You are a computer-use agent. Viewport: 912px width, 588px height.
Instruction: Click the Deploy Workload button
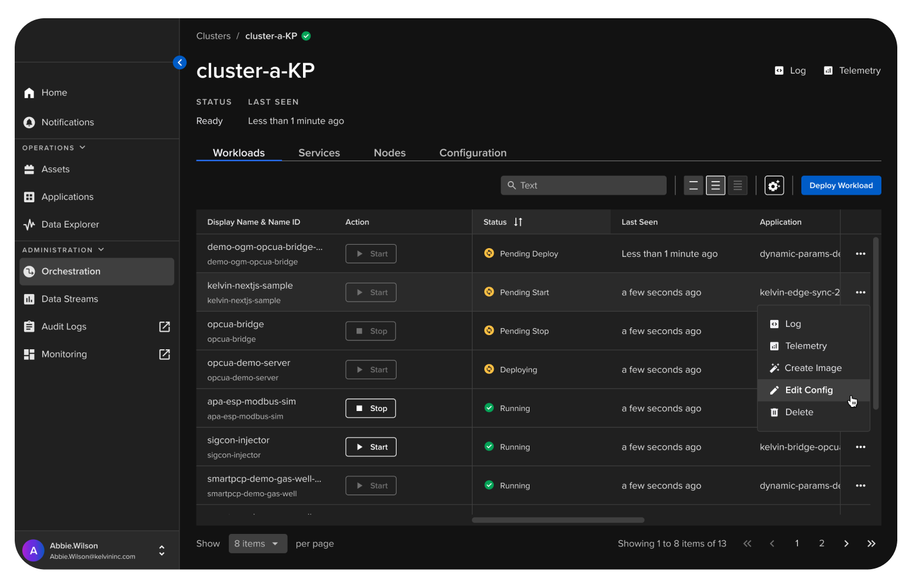pyautogui.click(x=841, y=186)
